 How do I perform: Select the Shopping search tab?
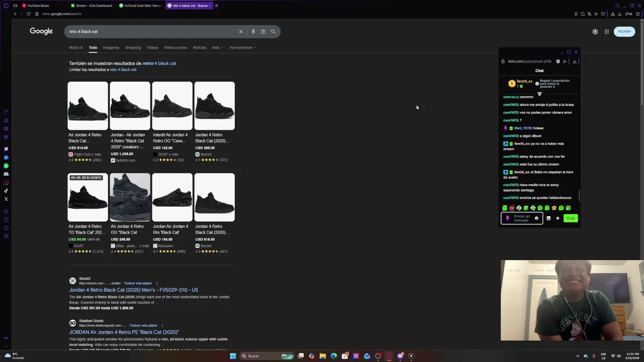133,48
